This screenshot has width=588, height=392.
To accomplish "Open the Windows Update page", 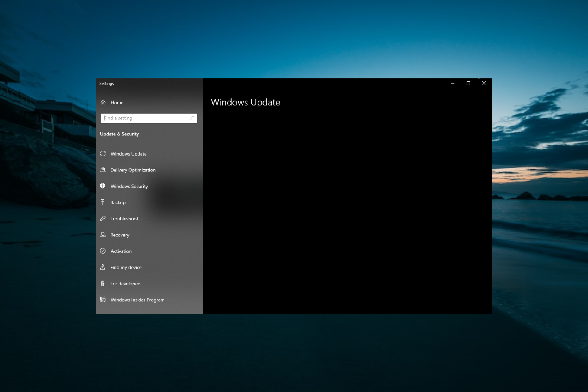I will coord(149,154).
